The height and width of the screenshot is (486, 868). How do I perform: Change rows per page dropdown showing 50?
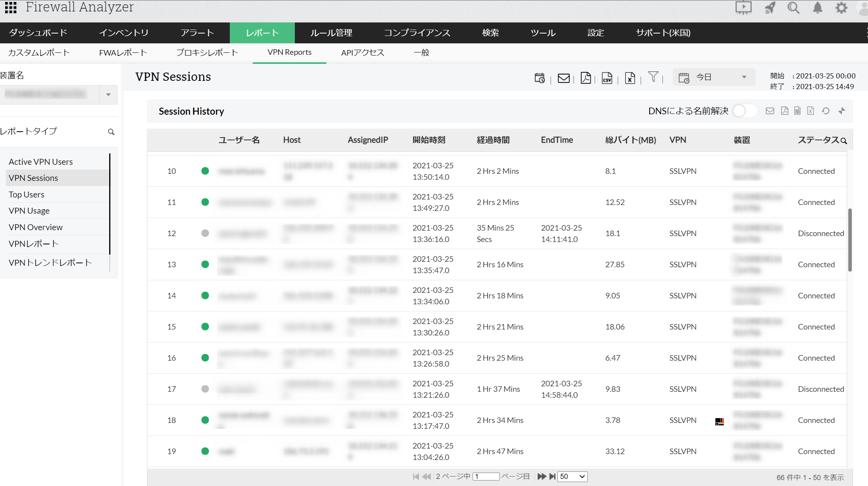tap(572, 477)
